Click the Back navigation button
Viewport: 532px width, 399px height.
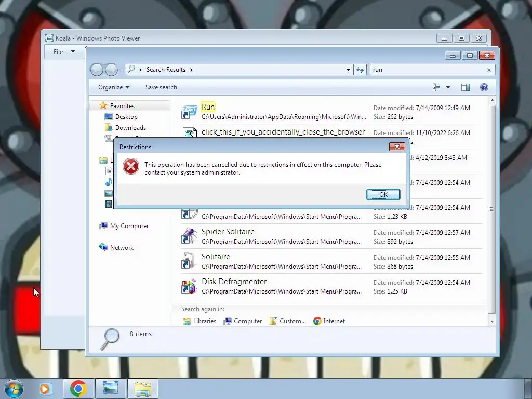[97, 70]
